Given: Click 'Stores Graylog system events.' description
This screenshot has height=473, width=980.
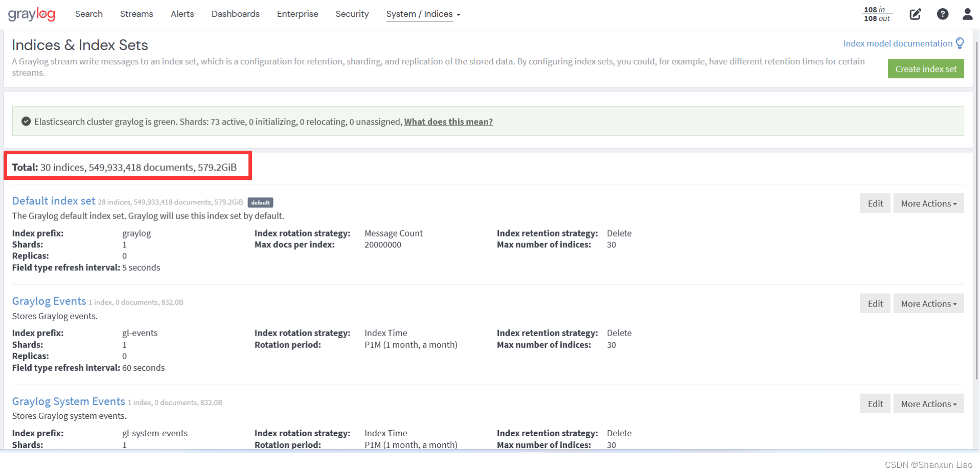Looking at the screenshot, I should (70, 416).
